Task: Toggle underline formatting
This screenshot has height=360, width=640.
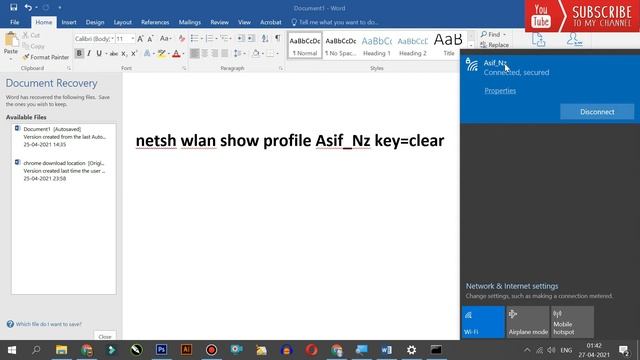Action: click(x=99, y=53)
